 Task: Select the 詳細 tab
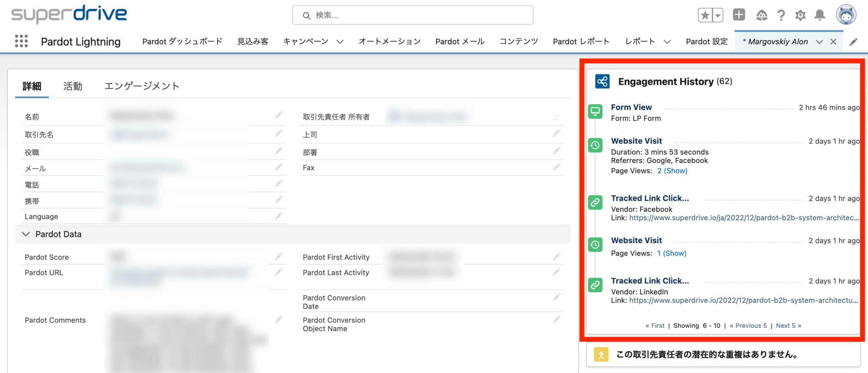[32, 86]
